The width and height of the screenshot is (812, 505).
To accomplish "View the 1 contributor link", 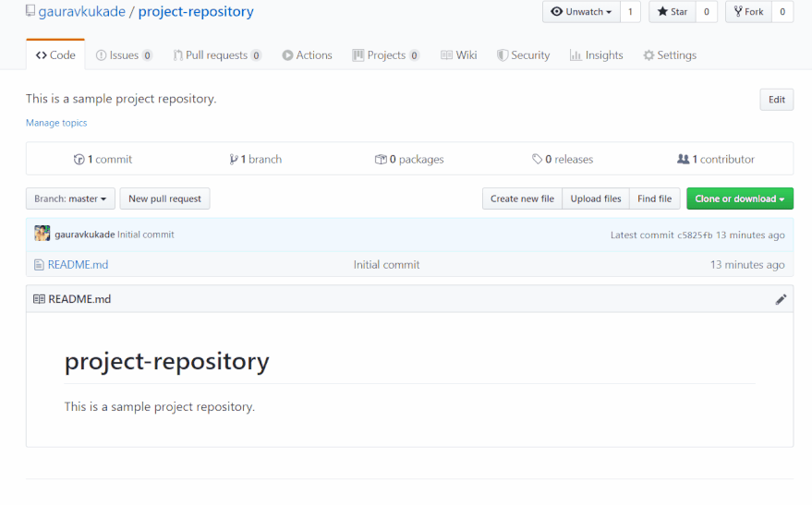I will pos(716,159).
